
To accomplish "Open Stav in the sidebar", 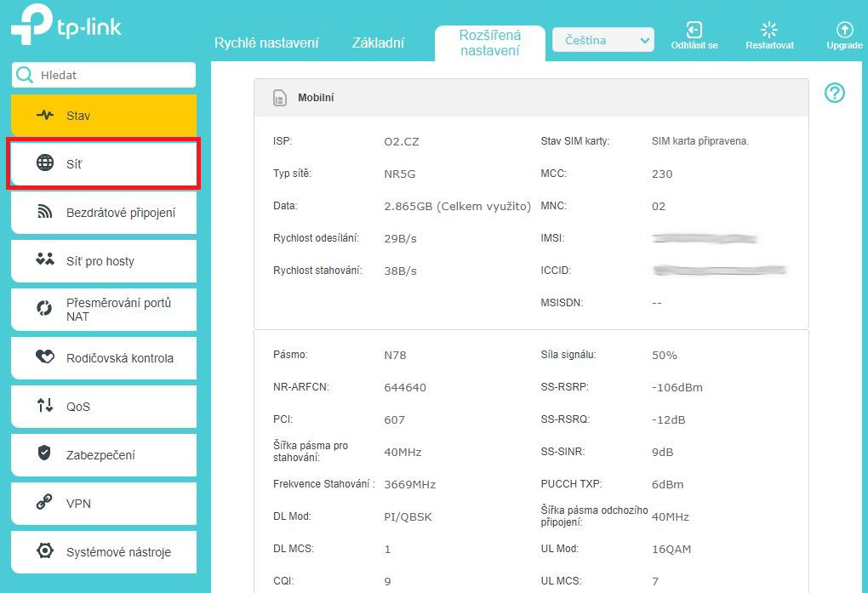I will click(104, 116).
